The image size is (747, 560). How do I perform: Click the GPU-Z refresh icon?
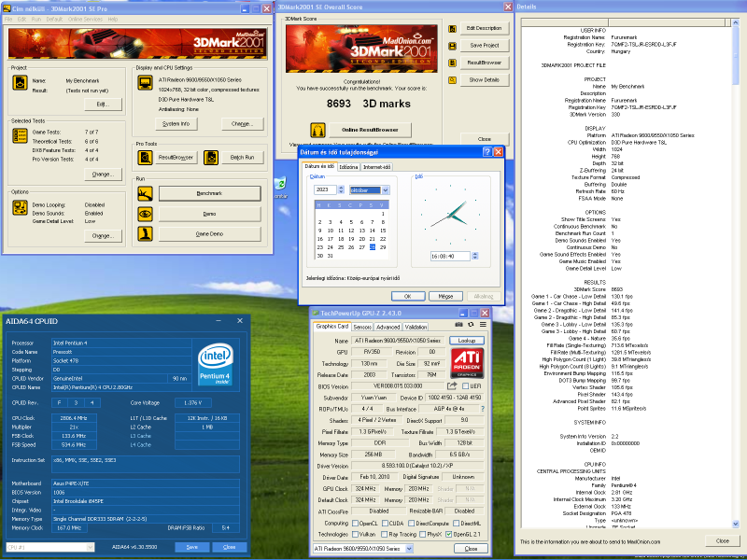click(471, 324)
